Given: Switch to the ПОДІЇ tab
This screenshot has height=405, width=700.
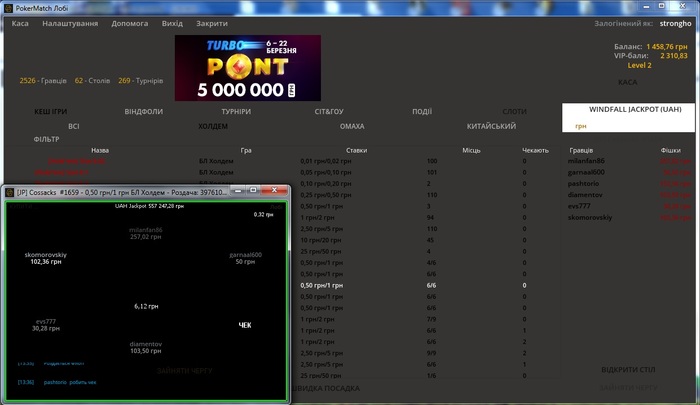Looking at the screenshot, I should (422, 112).
